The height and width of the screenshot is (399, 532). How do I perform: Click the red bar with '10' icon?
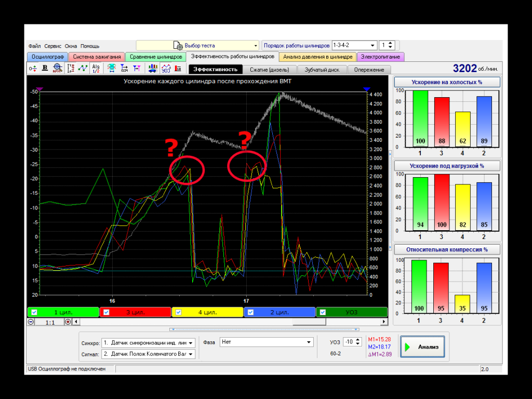(178, 69)
